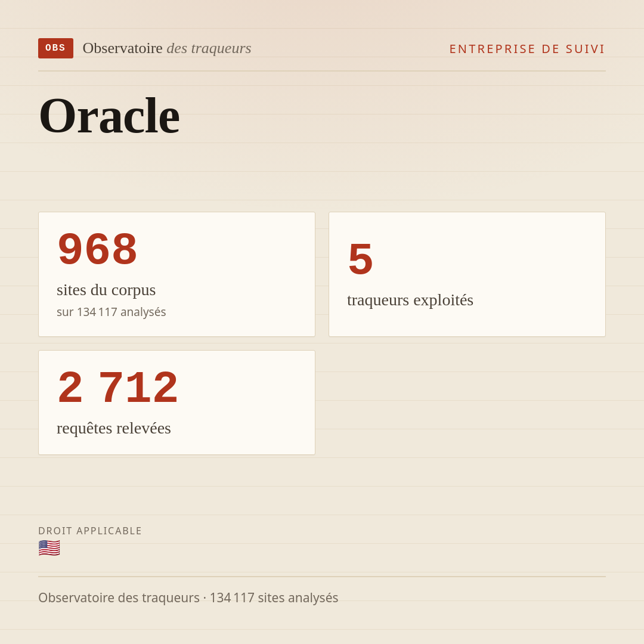Click the US flag under Droit applicable
The image size is (644, 644).
(x=49, y=548)
